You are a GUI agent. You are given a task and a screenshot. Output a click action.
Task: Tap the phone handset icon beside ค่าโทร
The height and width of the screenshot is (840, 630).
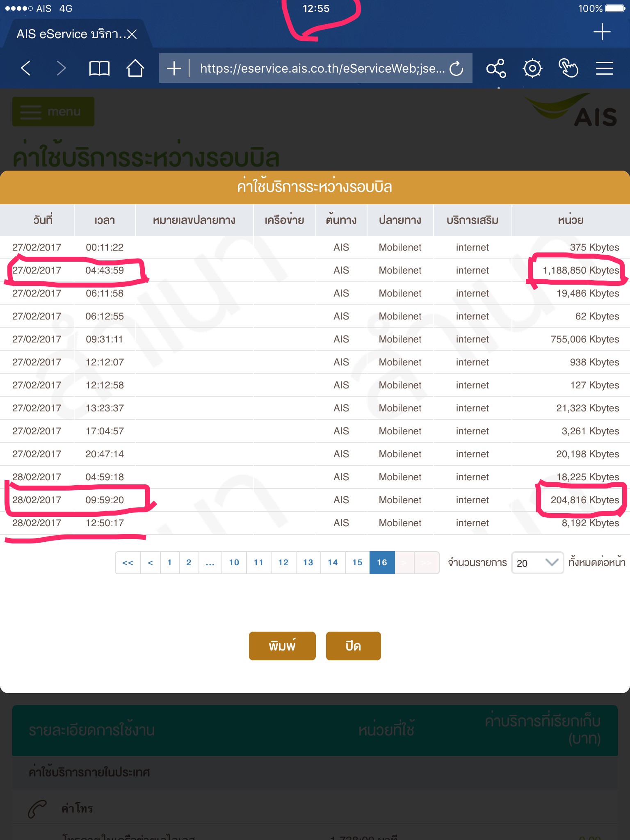(37, 809)
